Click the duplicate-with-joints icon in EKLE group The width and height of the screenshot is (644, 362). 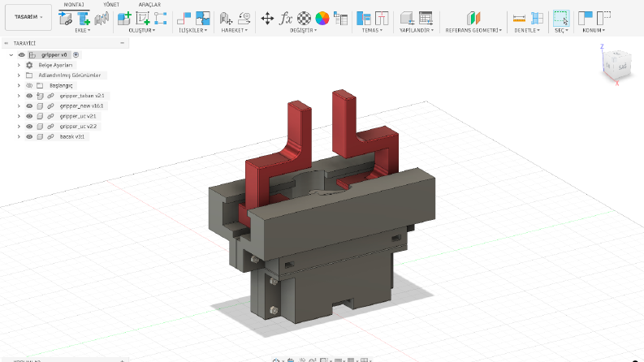[102, 19]
